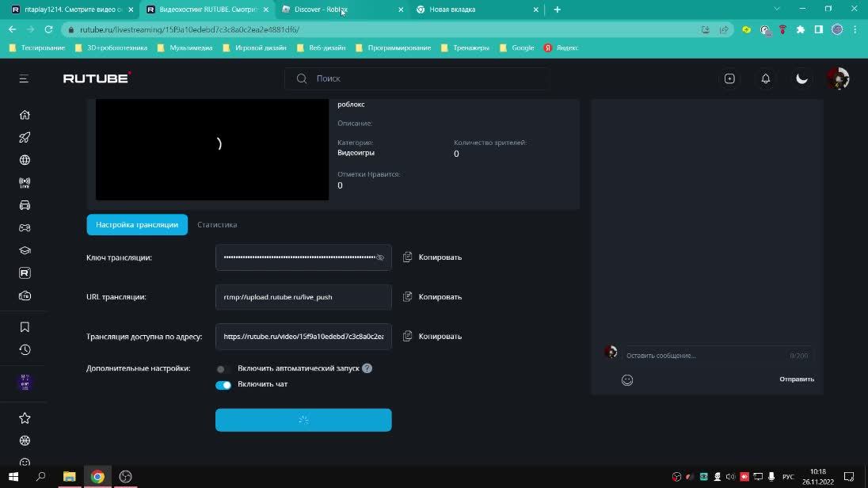Screen dimensions: 868x488
Task: Open the Программирование bookmarks folder
Action: [x=393, y=48]
